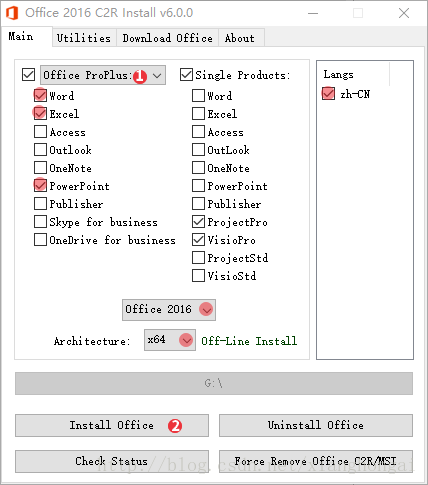The image size is (428, 485).
Task: Open the Download Office tab
Action: pos(167,38)
